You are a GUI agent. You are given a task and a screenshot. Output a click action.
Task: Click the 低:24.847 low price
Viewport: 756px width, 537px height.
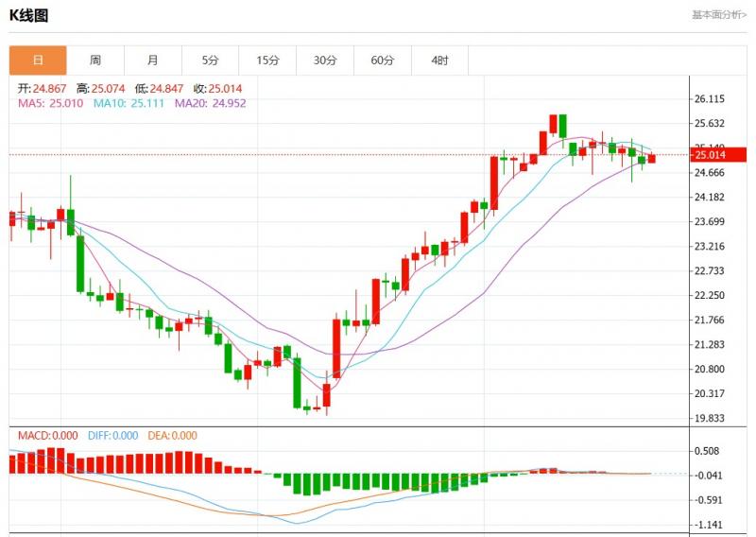(159, 89)
